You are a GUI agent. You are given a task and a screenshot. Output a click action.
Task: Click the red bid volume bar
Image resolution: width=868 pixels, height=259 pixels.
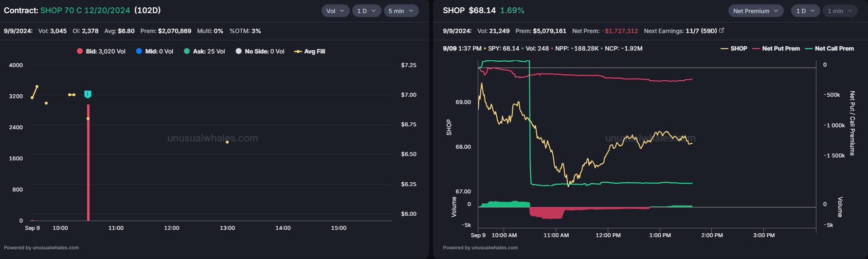pyautogui.click(x=88, y=162)
